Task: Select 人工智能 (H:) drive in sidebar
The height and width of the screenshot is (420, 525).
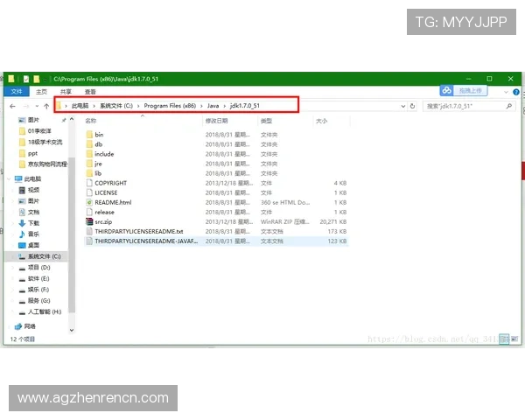Action: click(44, 311)
